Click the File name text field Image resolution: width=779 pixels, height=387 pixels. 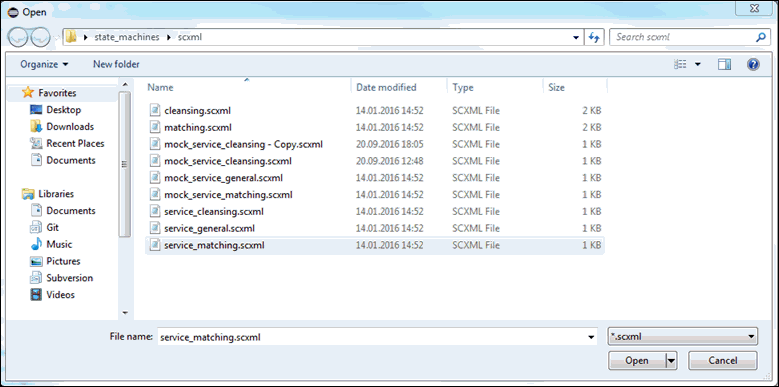point(372,337)
